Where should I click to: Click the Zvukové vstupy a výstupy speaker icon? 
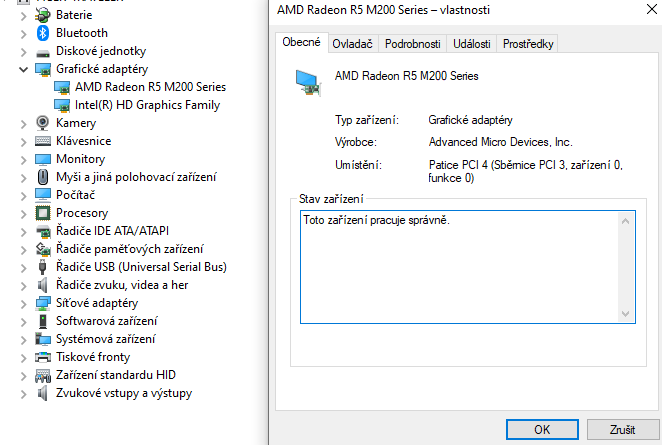43,393
